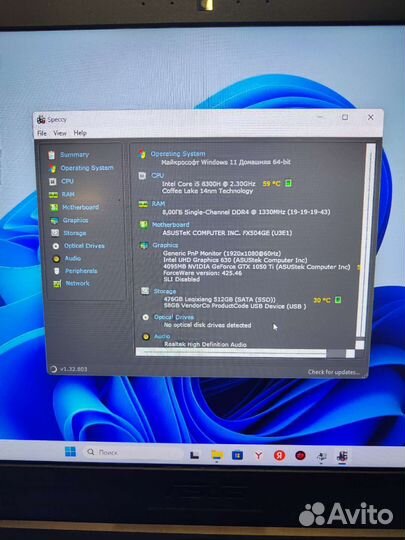Click the 59 °C CPU temperature value
405x540 pixels.
click(x=271, y=184)
